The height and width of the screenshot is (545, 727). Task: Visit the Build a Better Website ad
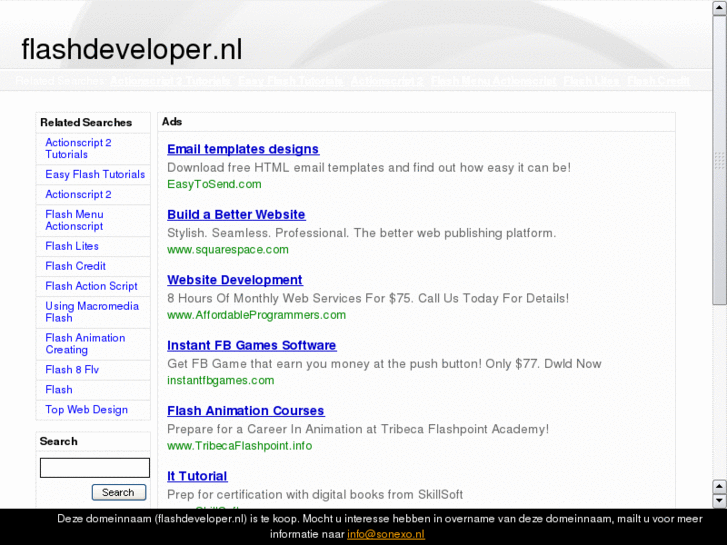coord(236,215)
